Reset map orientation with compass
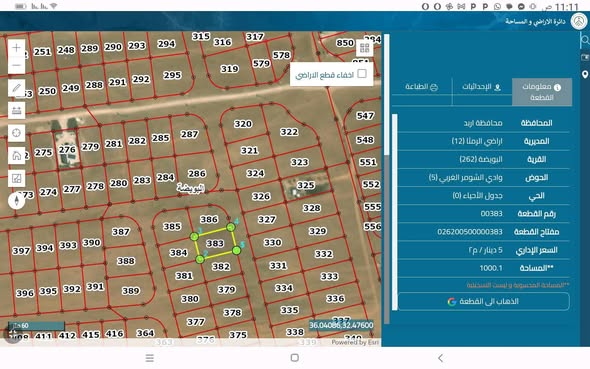590x369 pixels. pos(16,200)
